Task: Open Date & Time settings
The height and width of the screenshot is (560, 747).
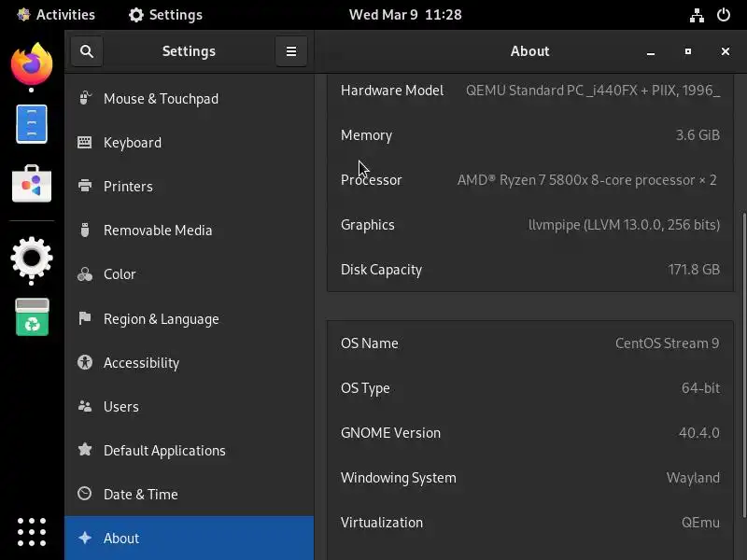Action: pyautogui.click(x=140, y=495)
